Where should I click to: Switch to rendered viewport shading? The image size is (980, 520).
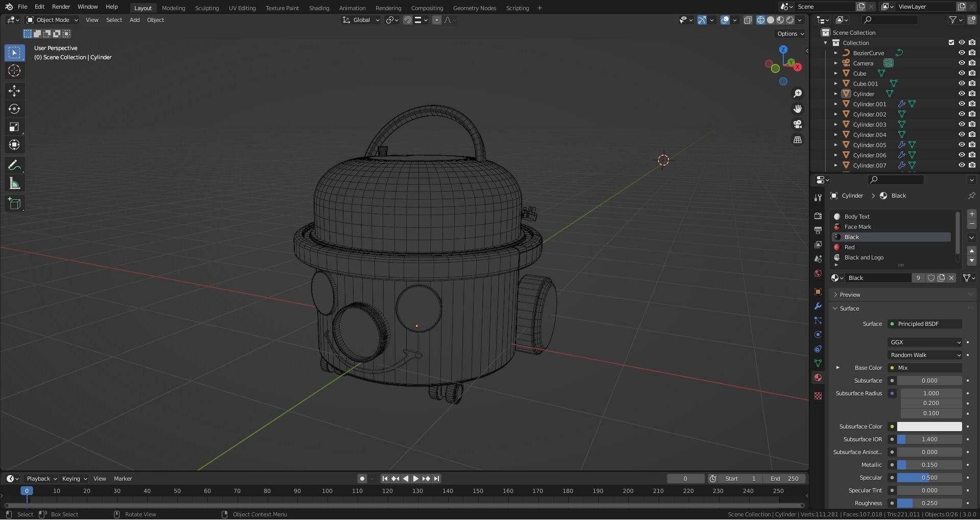(790, 20)
